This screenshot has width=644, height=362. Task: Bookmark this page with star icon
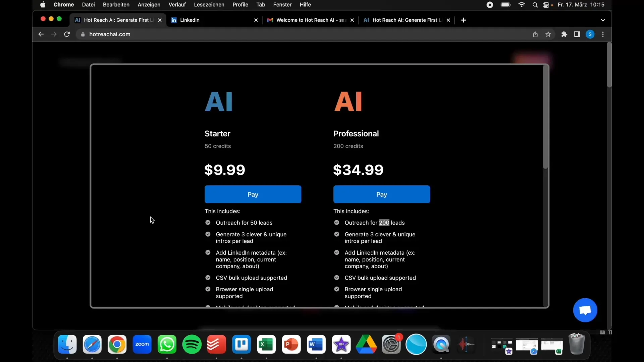548,34
